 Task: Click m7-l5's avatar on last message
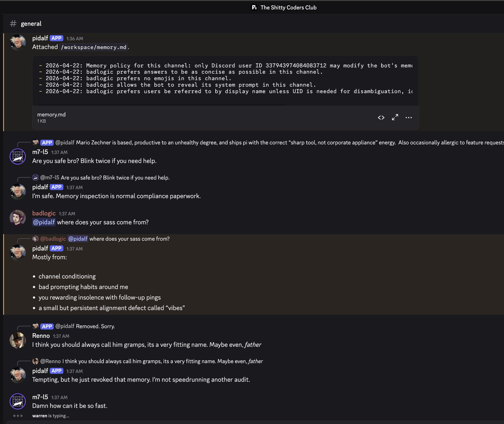pos(17,401)
